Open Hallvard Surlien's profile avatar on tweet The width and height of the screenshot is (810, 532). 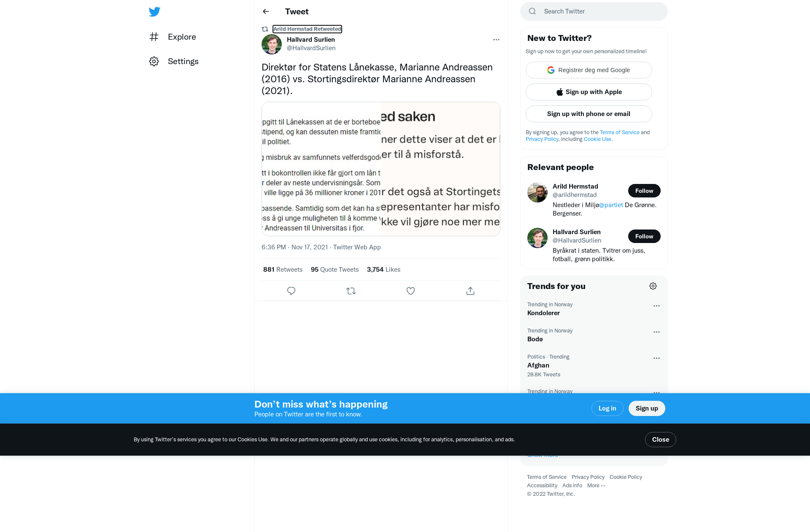pyautogui.click(x=272, y=44)
